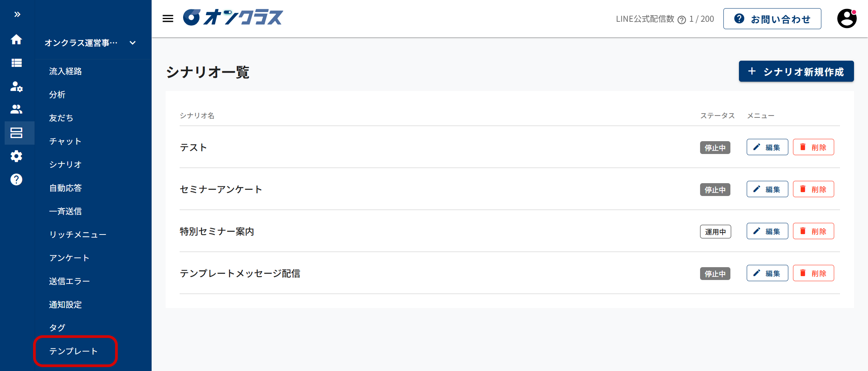The height and width of the screenshot is (371, 868).
Task: Open the テンプレート menu item
Action: click(x=73, y=351)
